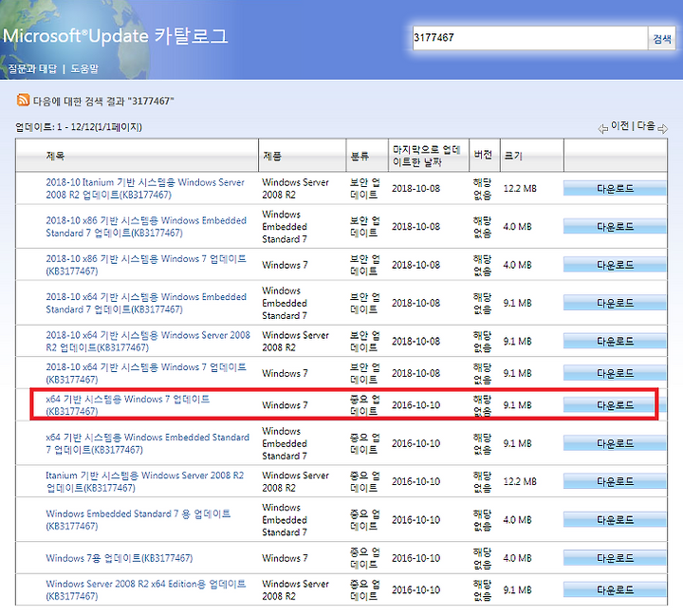
Task: Open Windows Embedded Standard 7 용 업데이트 link
Action: [138, 519]
